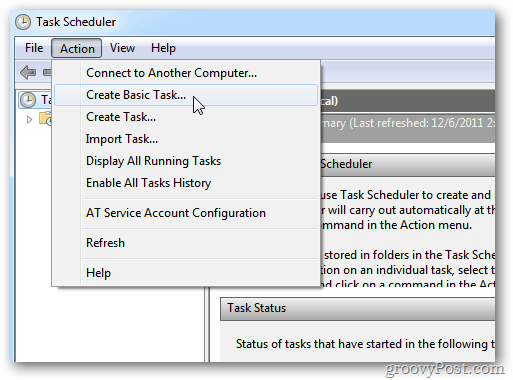Expand the Task Scheduler Library tree node
The image size is (513, 380).
[x=29, y=119]
